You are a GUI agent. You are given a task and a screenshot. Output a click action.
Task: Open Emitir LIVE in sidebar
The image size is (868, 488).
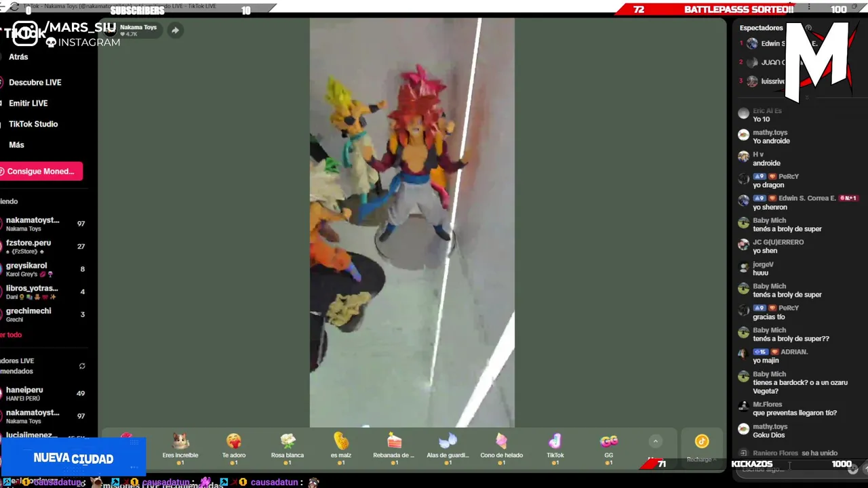[28, 103]
